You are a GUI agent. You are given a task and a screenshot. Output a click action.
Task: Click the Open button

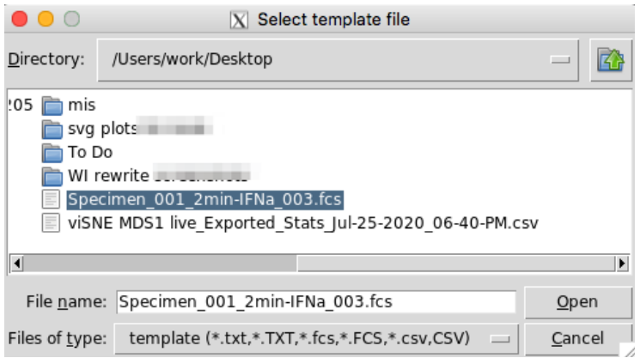click(x=577, y=302)
